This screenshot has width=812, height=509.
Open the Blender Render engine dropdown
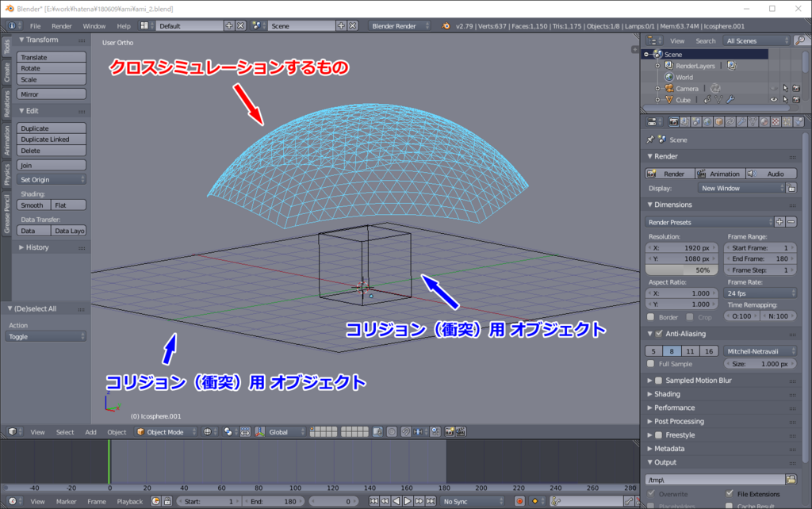click(400, 26)
